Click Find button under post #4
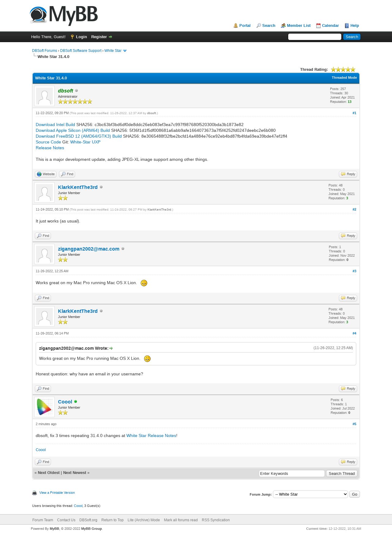This screenshot has height=535, width=392. pyautogui.click(x=43, y=389)
